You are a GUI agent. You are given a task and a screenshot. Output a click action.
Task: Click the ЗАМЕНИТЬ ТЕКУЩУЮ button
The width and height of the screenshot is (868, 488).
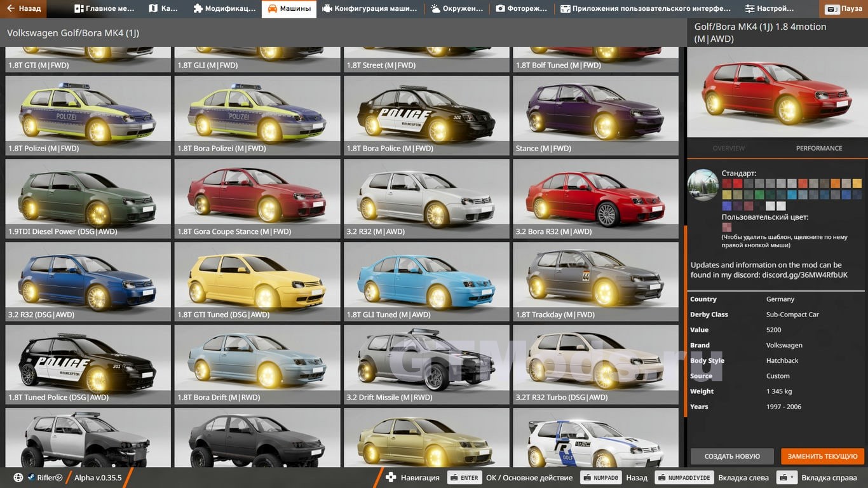pos(823,456)
